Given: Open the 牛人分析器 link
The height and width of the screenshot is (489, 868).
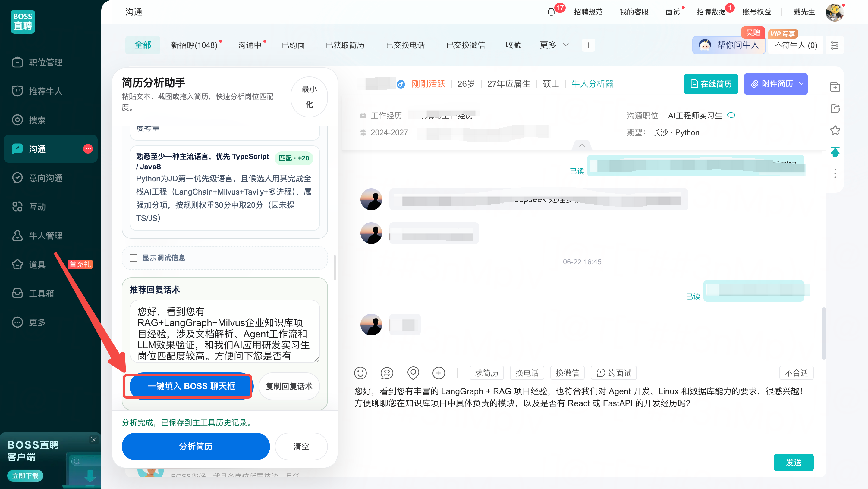Looking at the screenshot, I should point(592,84).
